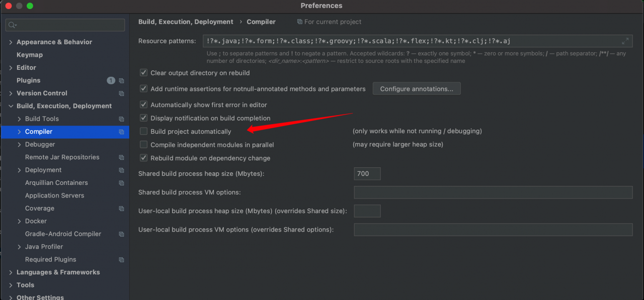Toggle Display notification on build completion

(x=144, y=118)
